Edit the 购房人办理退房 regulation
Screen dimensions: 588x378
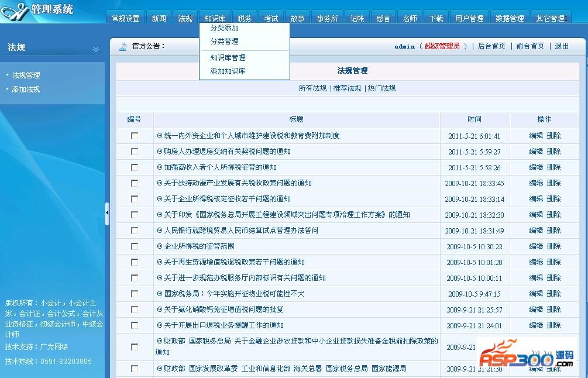pyautogui.click(x=536, y=152)
